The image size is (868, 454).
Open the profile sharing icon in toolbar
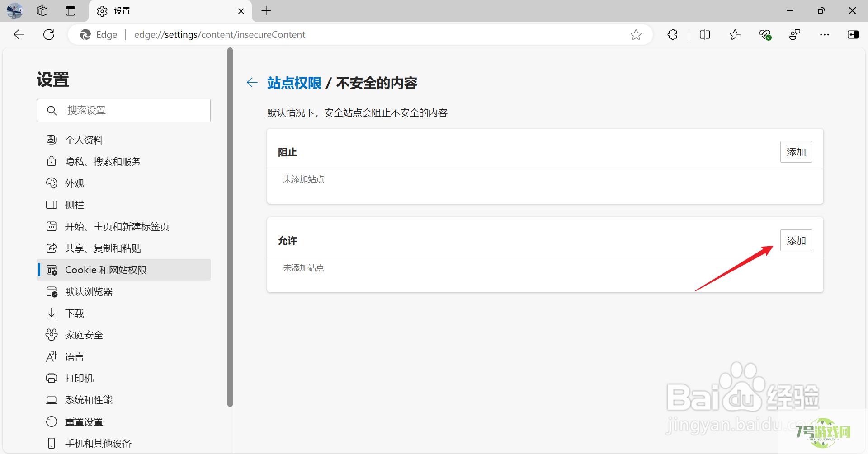[795, 35]
